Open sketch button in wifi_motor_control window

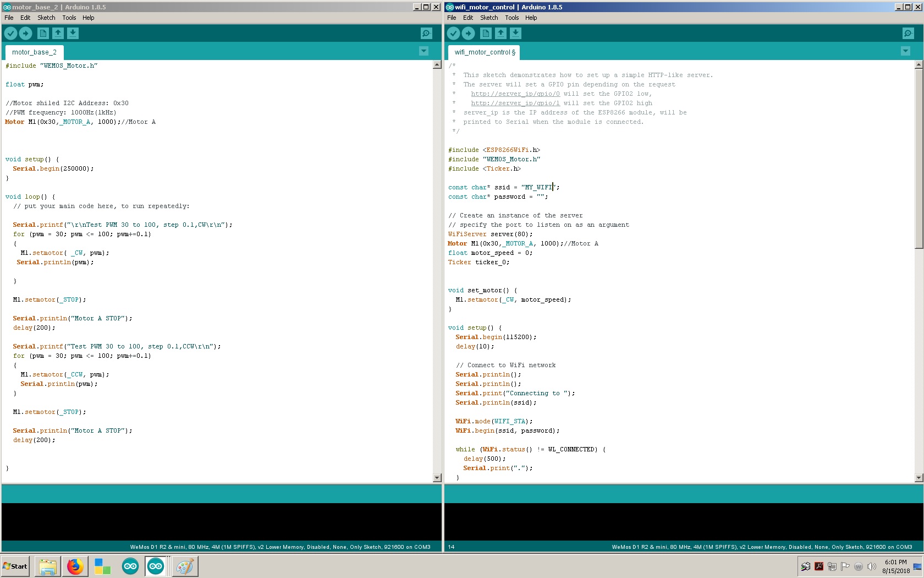tap(501, 34)
